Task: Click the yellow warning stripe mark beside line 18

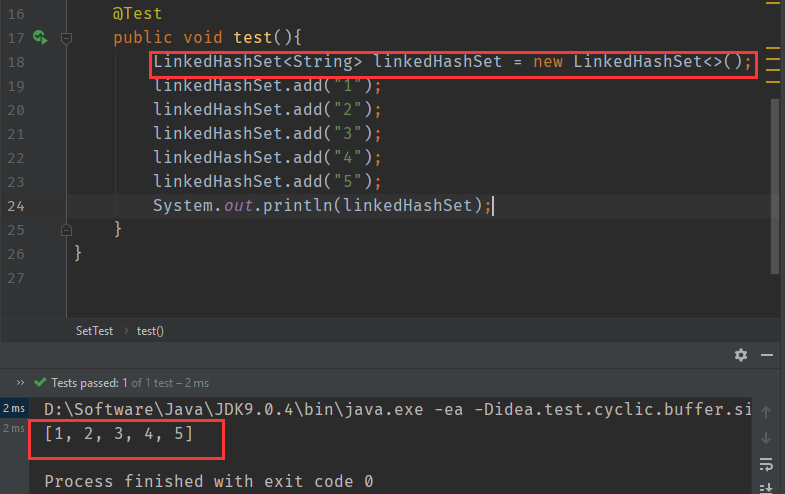Action: tap(773, 60)
